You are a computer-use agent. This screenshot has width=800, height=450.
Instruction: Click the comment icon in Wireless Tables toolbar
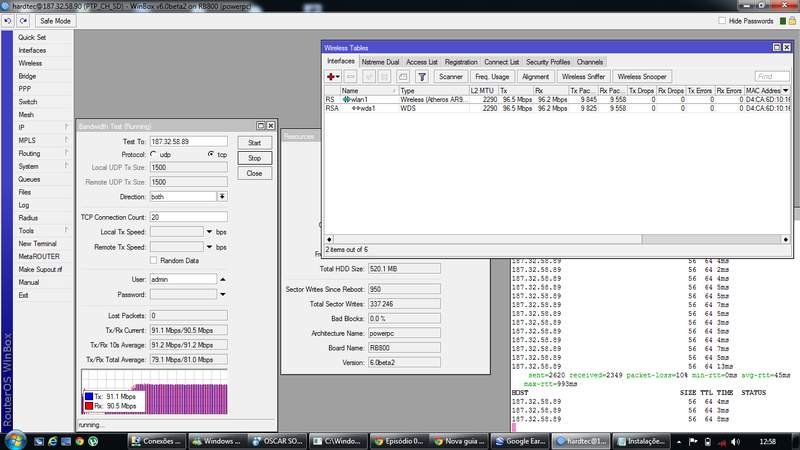[x=401, y=76]
